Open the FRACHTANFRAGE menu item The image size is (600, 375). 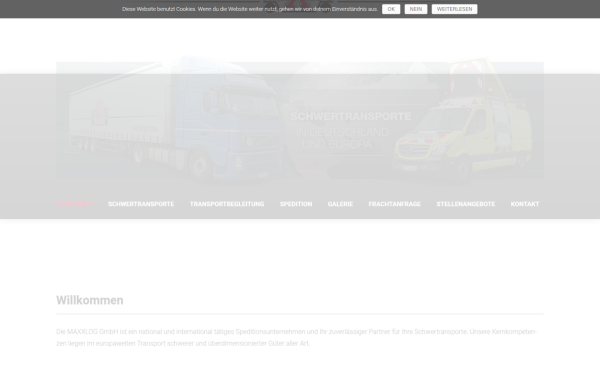point(395,204)
